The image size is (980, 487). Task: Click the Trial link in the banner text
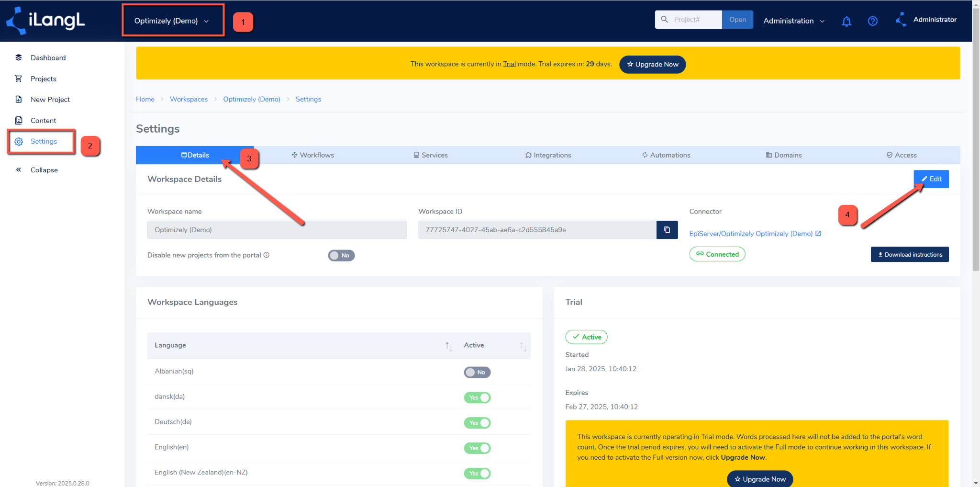pos(509,64)
